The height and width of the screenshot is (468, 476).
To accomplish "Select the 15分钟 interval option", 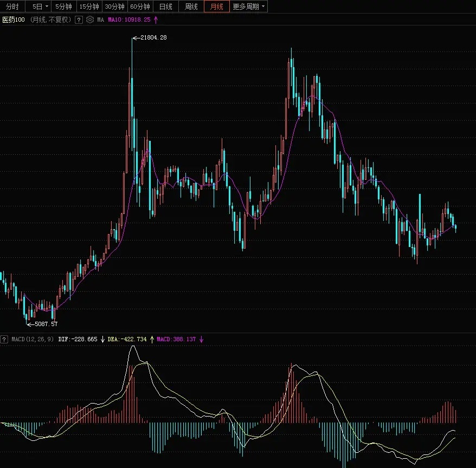I will click(89, 7).
